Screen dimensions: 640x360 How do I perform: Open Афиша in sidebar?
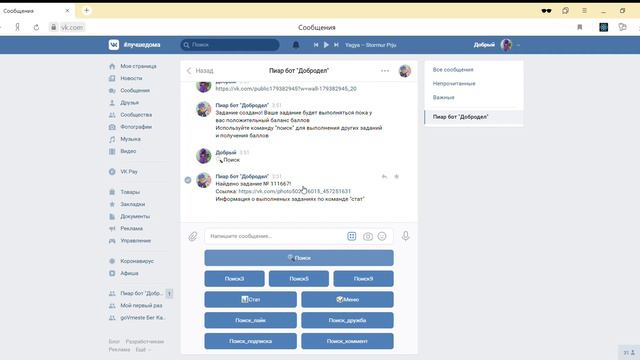point(129,273)
